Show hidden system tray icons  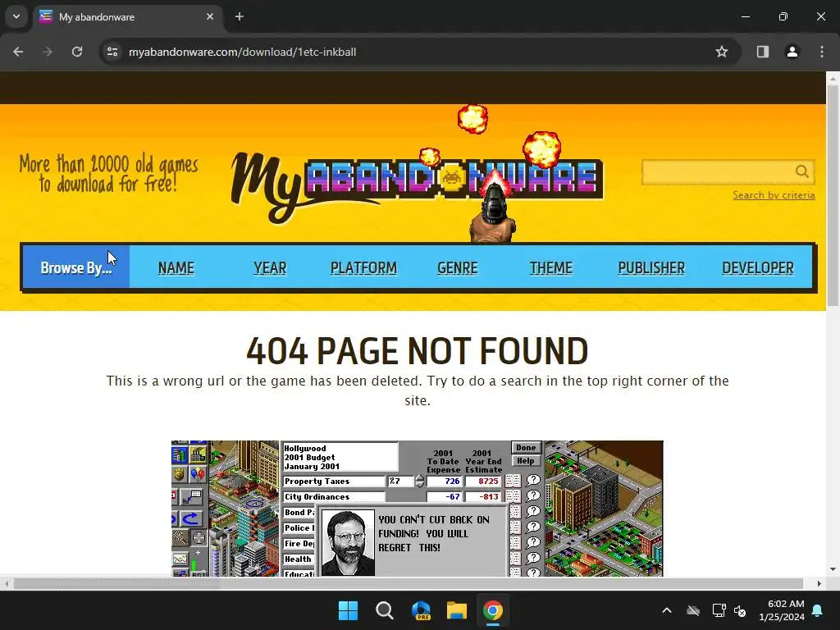(667, 610)
